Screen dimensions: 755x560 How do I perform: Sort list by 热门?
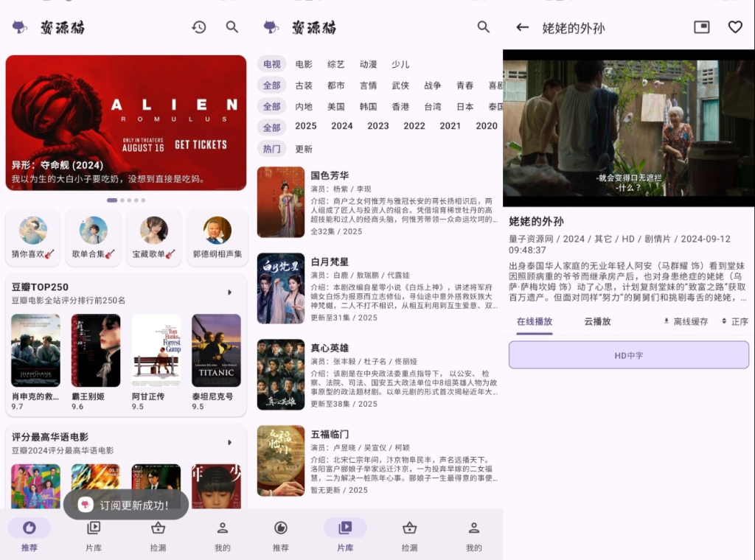[271, 149]
